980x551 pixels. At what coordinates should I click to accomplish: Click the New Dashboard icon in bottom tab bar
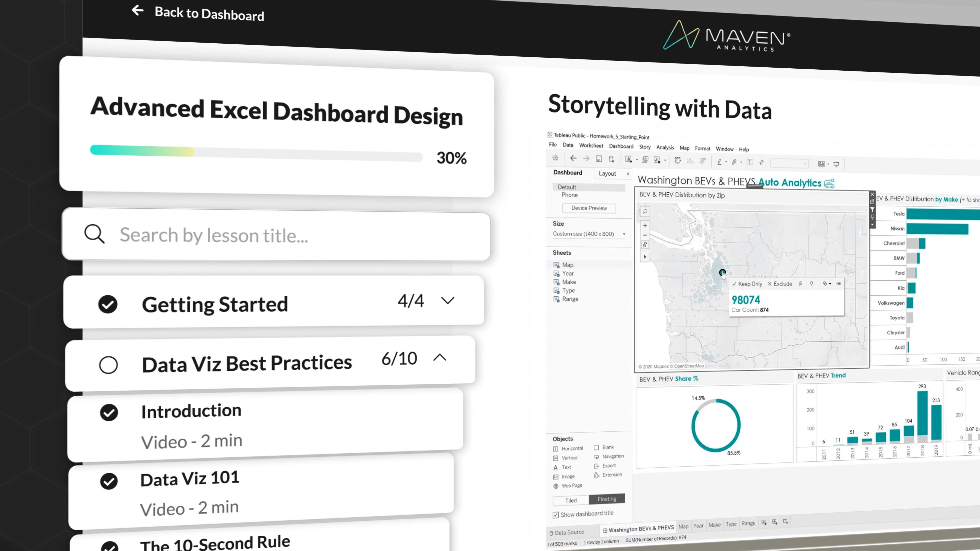click(775, 522)
